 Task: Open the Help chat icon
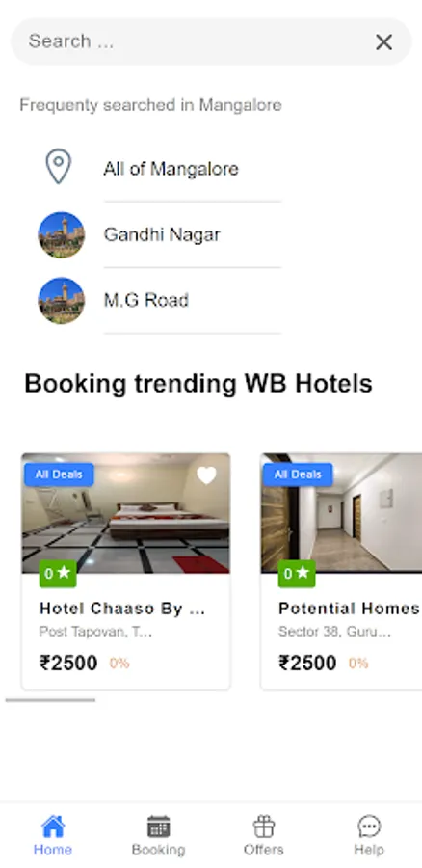(x=369, y=827)
